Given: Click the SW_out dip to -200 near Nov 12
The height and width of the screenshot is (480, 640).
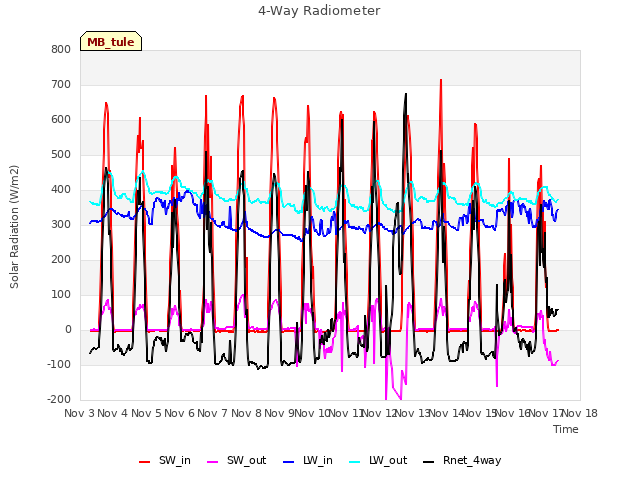Looking at the screenshot, I should 386,398.
